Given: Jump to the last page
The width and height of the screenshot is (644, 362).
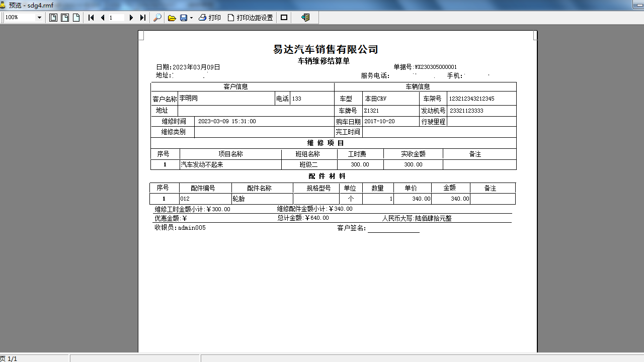Looking at the screenshot, I should pyautogui.click(x=143, y=18).
